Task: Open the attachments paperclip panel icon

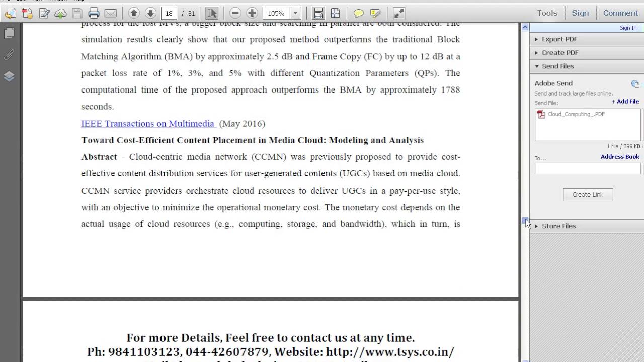Action: (x=9, y=55)
